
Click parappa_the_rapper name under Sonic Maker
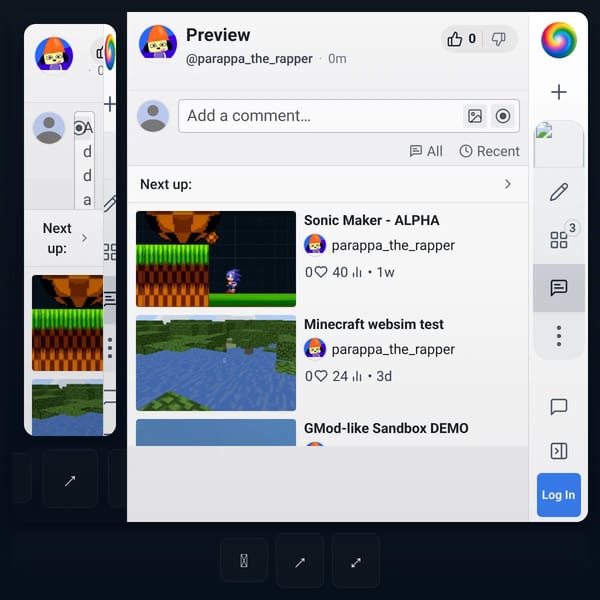point(393,245)
